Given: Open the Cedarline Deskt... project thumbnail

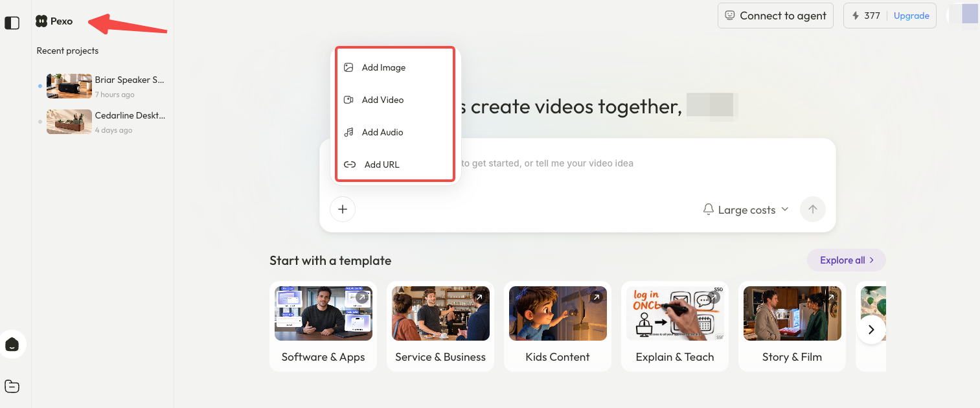Looking at the screenshot, I should (x=69, y=122).
